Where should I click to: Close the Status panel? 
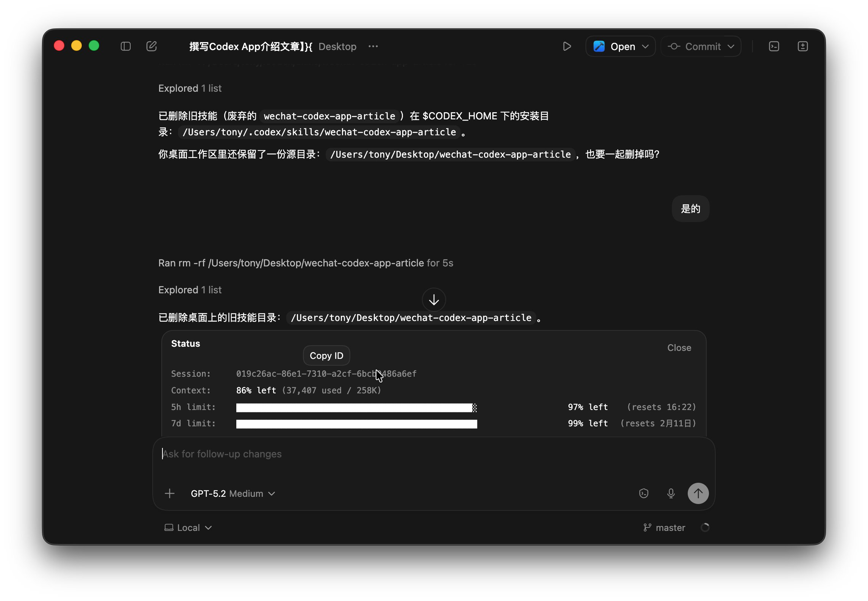(679, 347)
